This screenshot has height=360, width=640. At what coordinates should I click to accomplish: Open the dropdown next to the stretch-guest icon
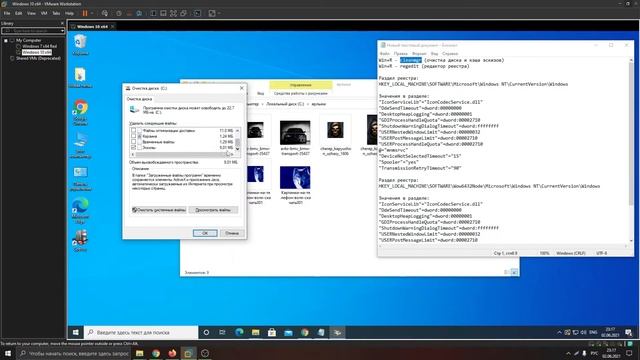click(219, 13)
